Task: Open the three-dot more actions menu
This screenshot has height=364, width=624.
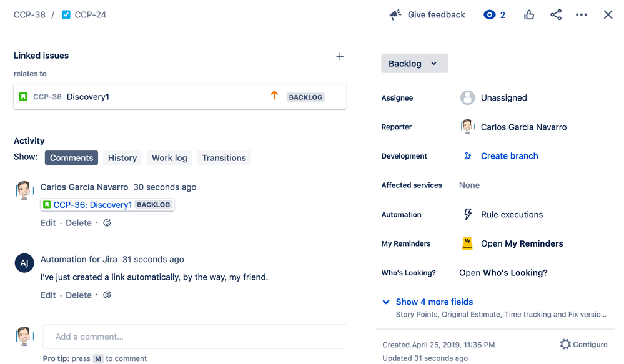Action: (x=582, y=15)
